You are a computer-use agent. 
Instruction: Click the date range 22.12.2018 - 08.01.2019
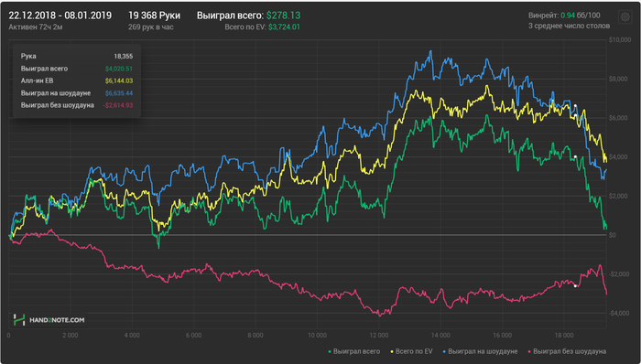60,16
